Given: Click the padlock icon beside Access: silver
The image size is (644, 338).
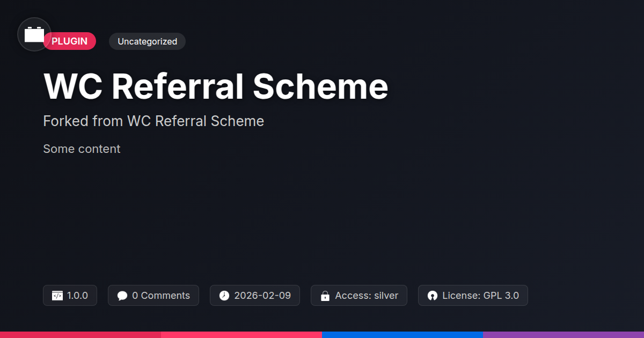Looking at the screenshot, I should click(x=325, y=296).
